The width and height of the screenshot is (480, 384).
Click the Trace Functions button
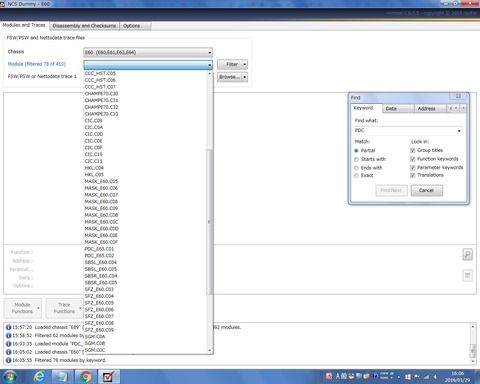[64, 308]
